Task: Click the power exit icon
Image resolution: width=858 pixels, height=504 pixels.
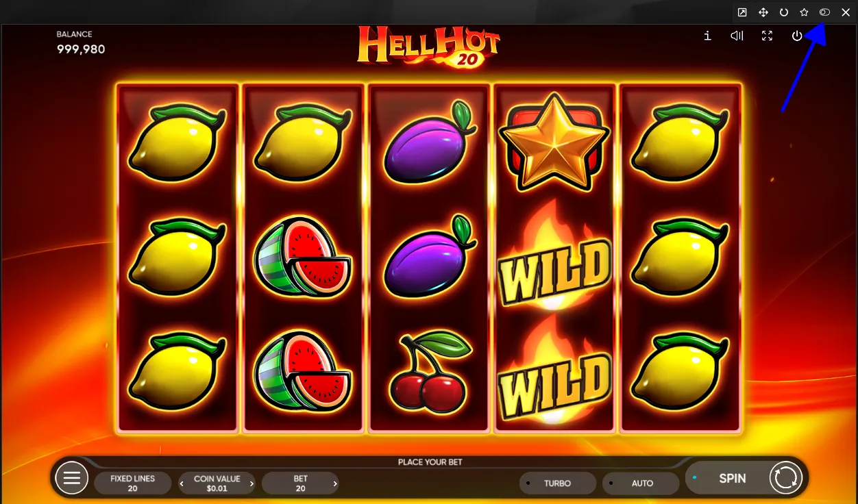Action: (x=797, y=36)
